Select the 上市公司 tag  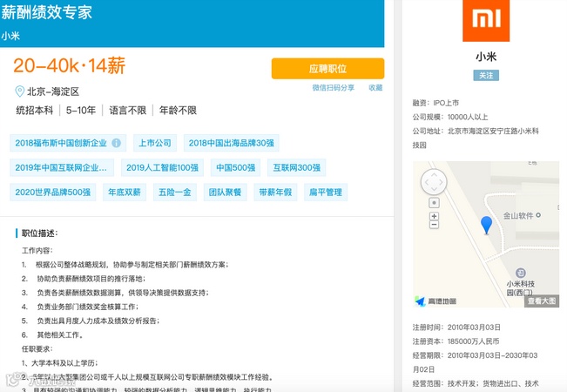[155, 143]
